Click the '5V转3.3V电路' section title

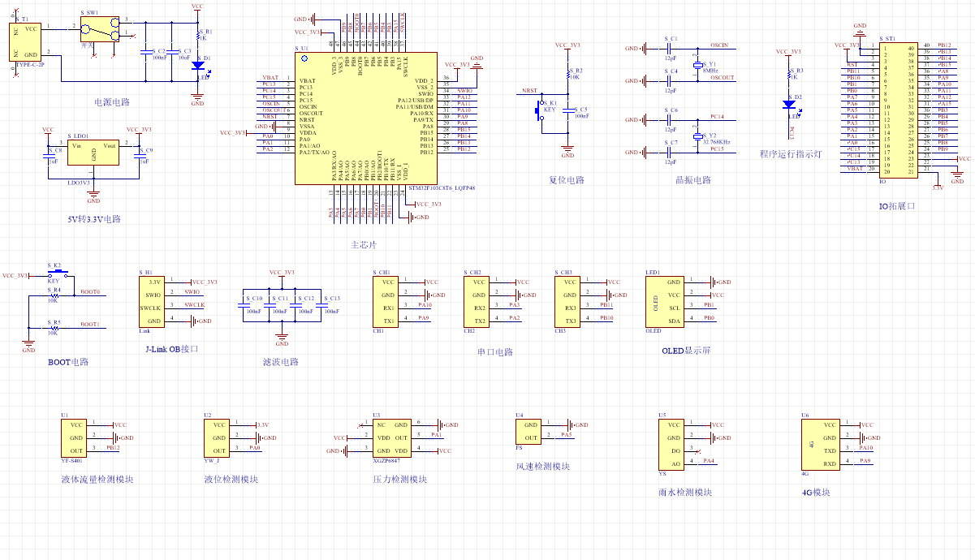[x=94, y=219]
